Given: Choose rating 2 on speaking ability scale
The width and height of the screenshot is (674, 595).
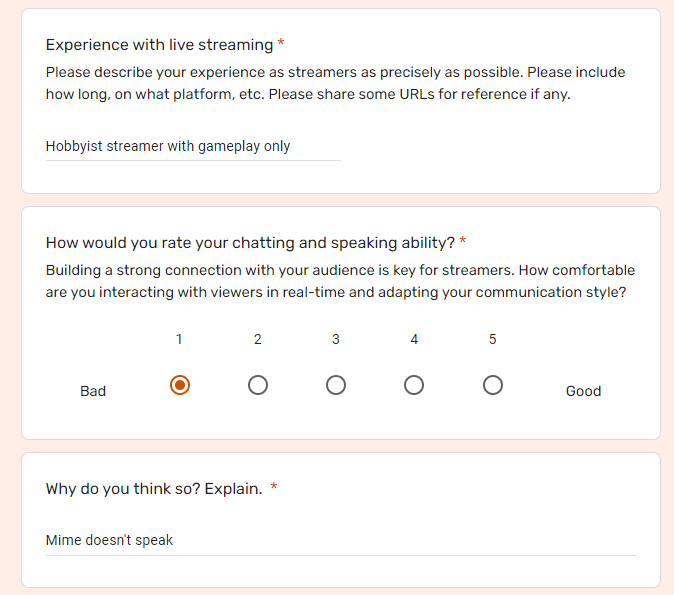Looking at the screenshot, I should (x=258, y=385).
